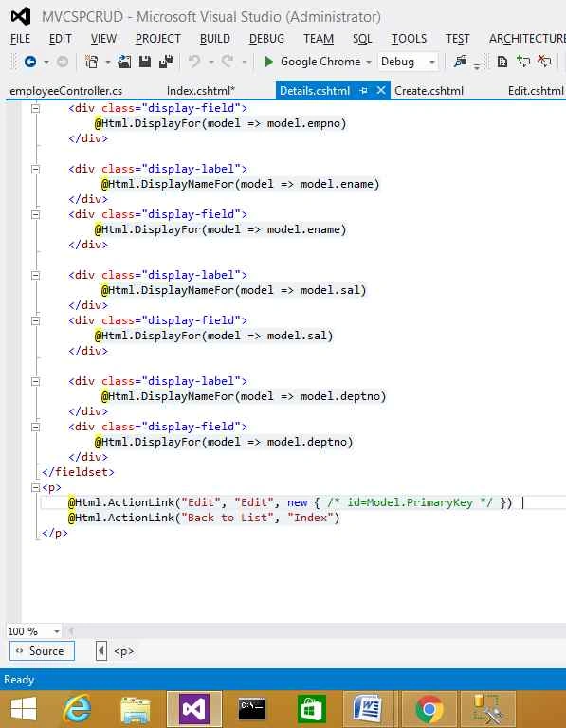Image resolution: width=566 pixels, height=728 pixels.
Task: Open New Project dropdown arrow
Action: [x=108, y=62]
